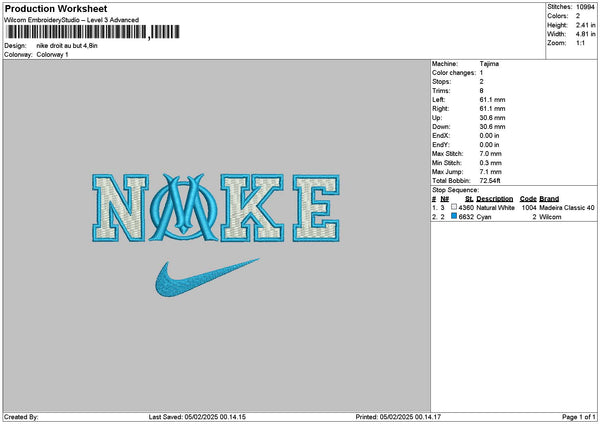The image size is (600, 424).
Task: Click the 'Code' column header
Action: click(528, 199)
